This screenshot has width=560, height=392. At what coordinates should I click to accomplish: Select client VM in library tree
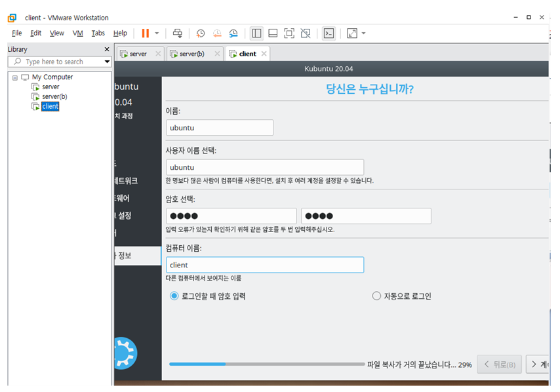(x=50, y=106)
